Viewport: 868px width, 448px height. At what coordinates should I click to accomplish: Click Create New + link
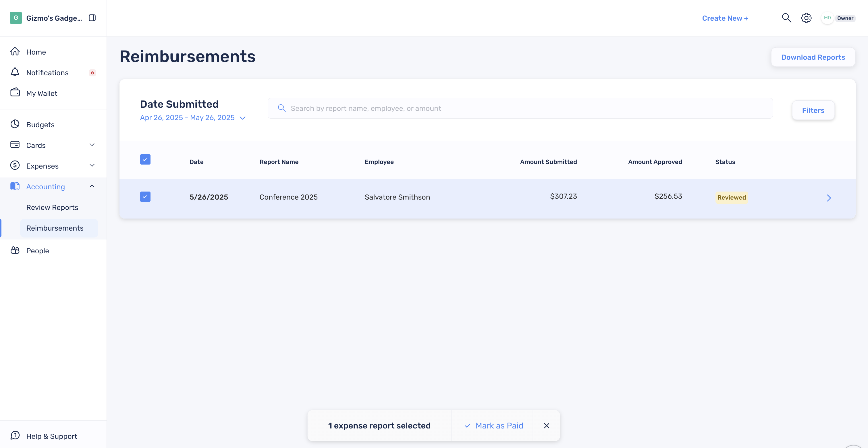pos(725,18)
